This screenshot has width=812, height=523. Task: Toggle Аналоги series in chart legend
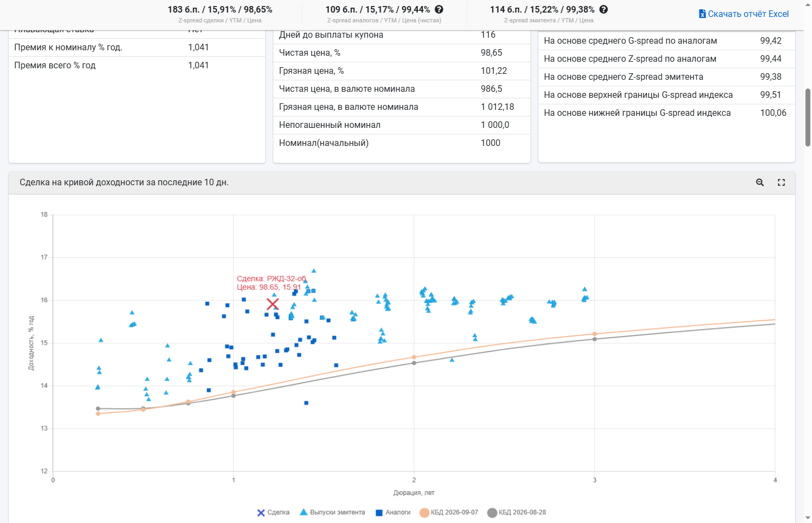coord(393,513)
